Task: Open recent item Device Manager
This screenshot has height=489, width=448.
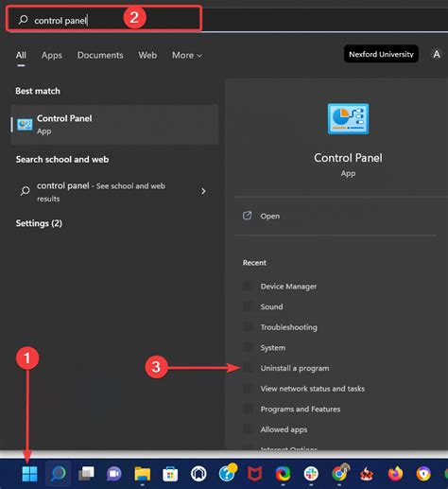Action: coord(288,287)
